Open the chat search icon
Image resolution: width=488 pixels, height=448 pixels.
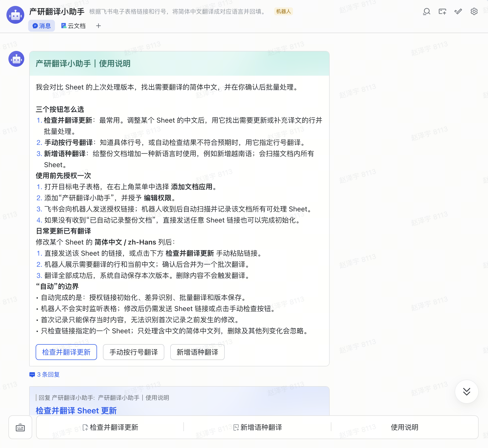tap(426, 12)
